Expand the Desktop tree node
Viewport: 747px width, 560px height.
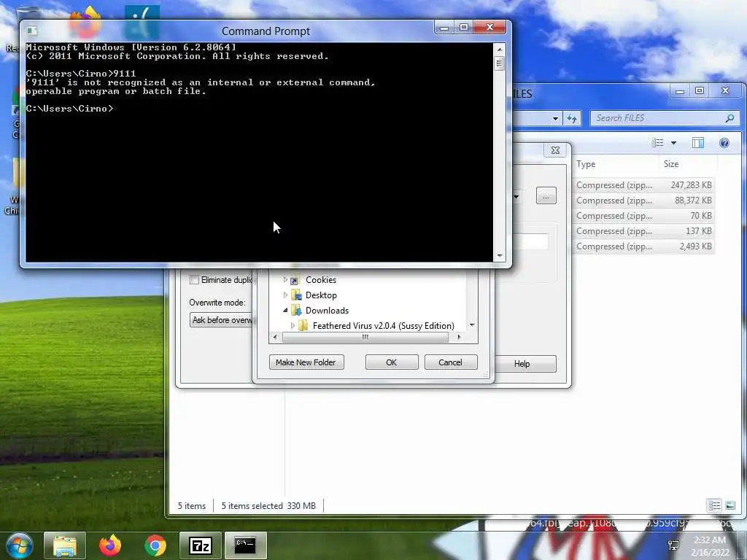coord(285,295)
